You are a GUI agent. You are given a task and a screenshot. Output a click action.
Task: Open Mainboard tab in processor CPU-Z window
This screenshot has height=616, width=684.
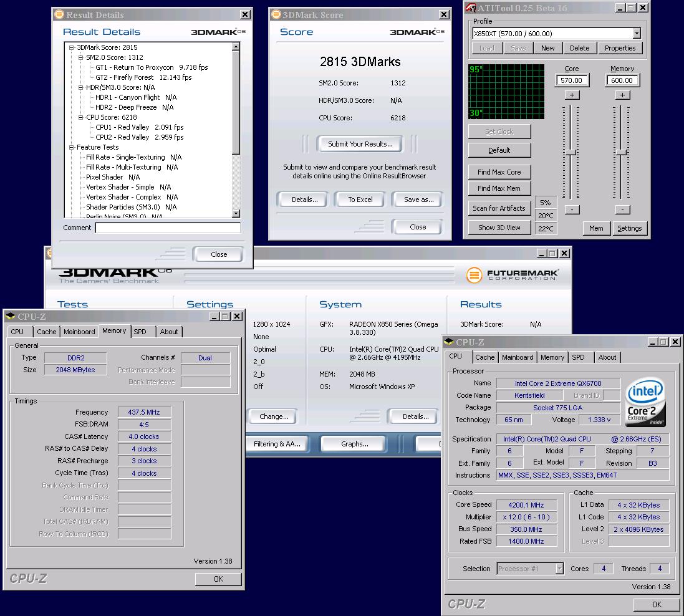point(518,357)
